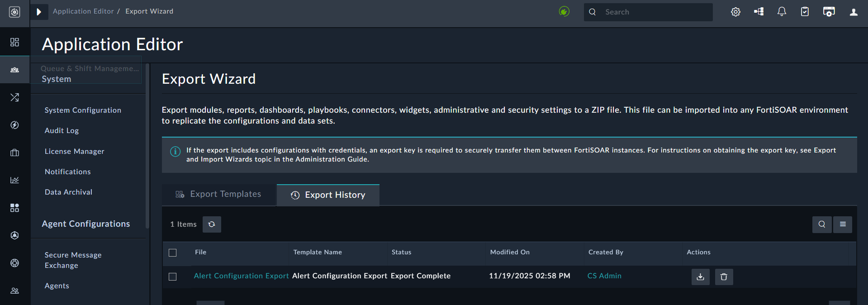
Task: Open System Configuration in the left menu
Action: click(83, 110)
